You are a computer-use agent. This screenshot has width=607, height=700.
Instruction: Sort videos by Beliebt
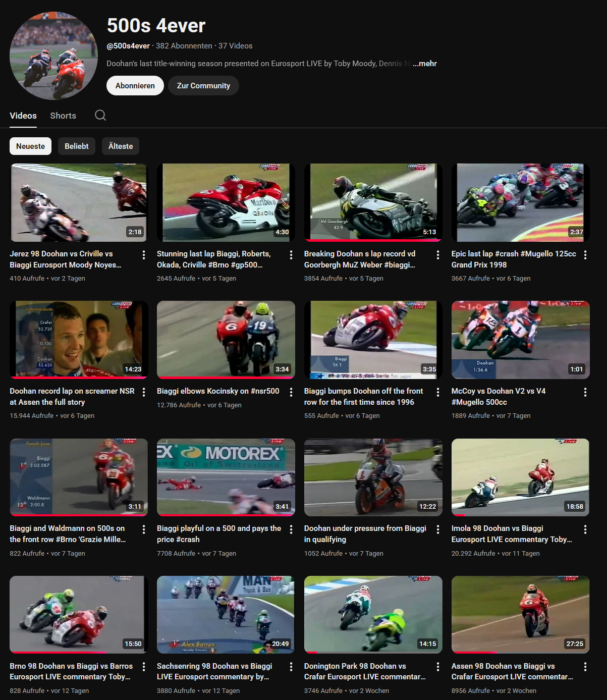tap(77, 146)
